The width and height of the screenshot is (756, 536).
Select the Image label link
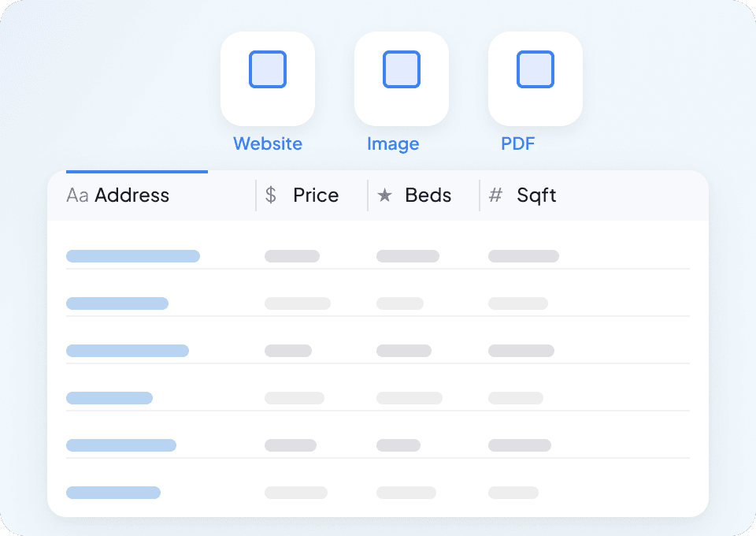click(393, 144)
